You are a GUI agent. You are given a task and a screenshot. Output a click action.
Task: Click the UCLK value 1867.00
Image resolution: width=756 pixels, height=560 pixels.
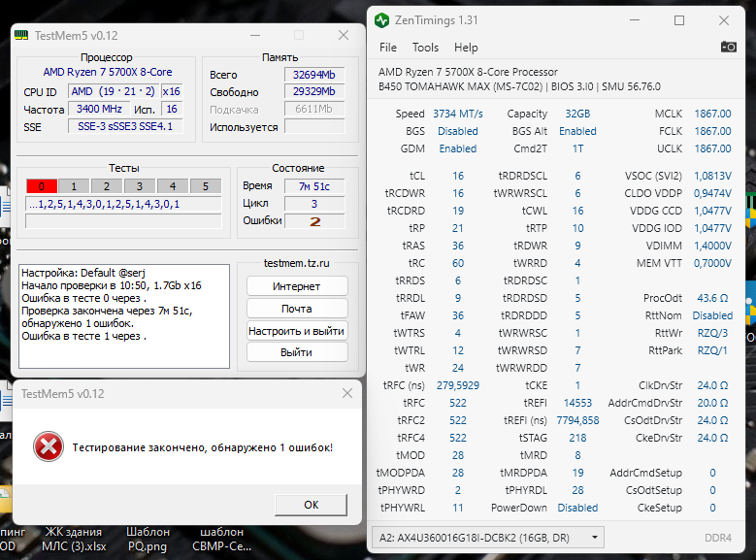pyautogui.click(x=712, y=148)
